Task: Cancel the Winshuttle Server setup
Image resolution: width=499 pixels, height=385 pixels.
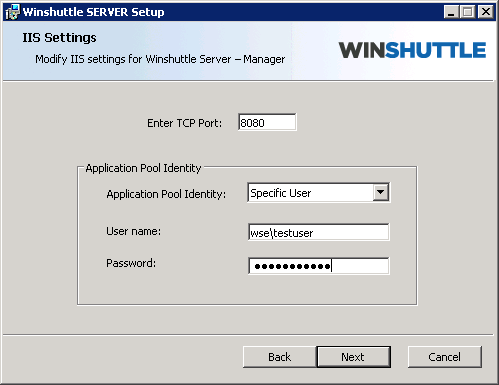Action: (444, 357)
